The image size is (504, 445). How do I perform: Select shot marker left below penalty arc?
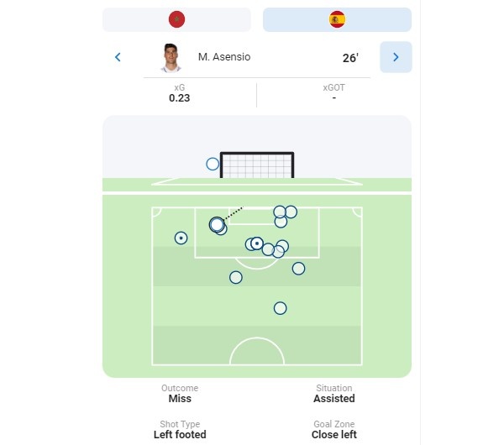[235, 277]
